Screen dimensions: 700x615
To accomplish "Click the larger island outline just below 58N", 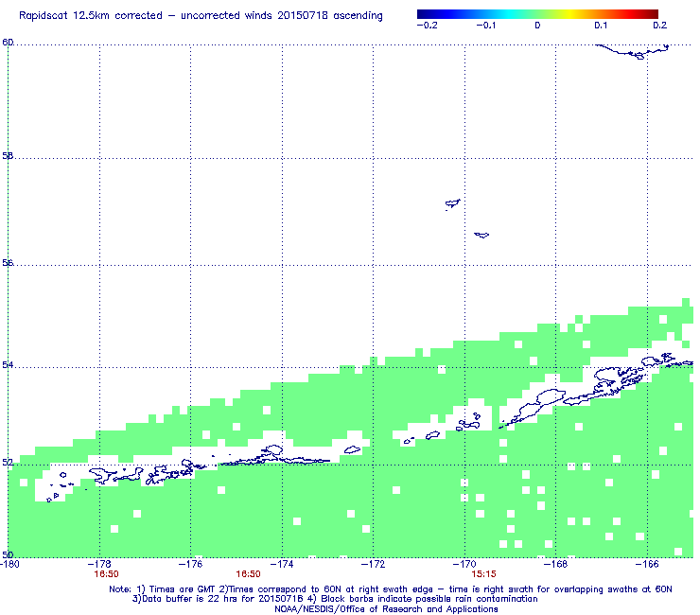I will [453, 204].
